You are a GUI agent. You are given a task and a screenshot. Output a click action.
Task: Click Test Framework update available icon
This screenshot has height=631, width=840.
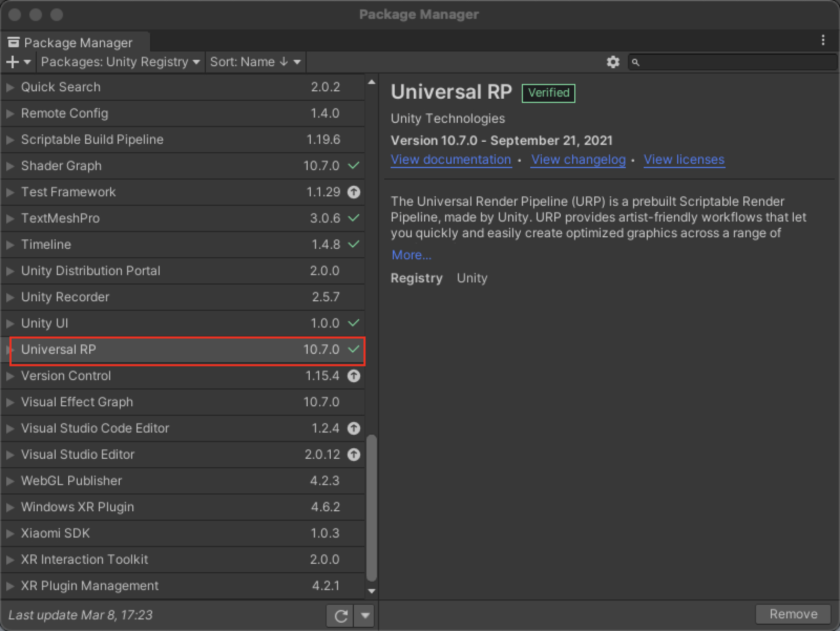[354, 192]
